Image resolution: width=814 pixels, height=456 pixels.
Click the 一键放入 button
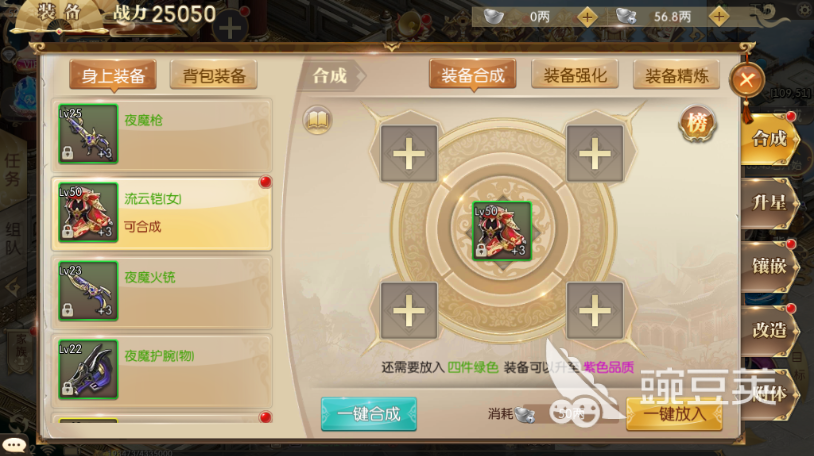pyautogui.click(x=674, y=414)
